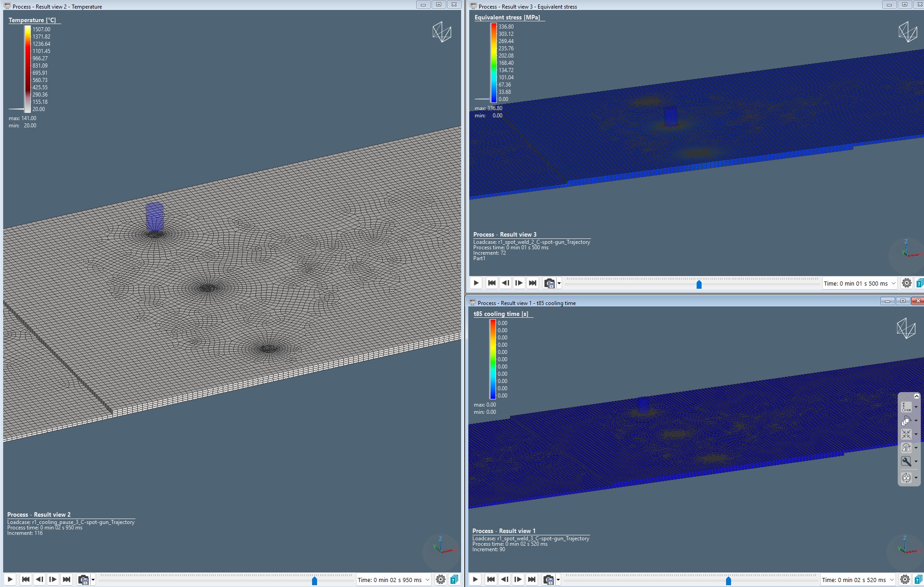This screenshot has width=924, height=587.
Task: Open Time dropdown in Temperature view
Action: [x=427, y=579]
